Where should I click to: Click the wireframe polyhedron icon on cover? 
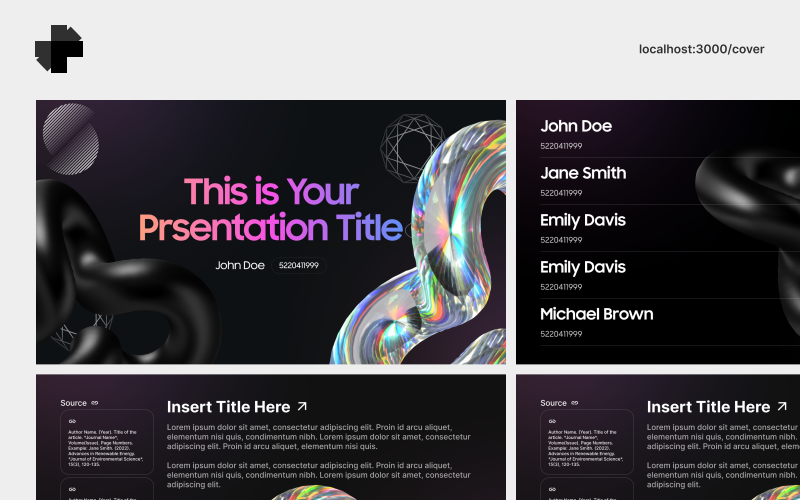tap(412, 148)
